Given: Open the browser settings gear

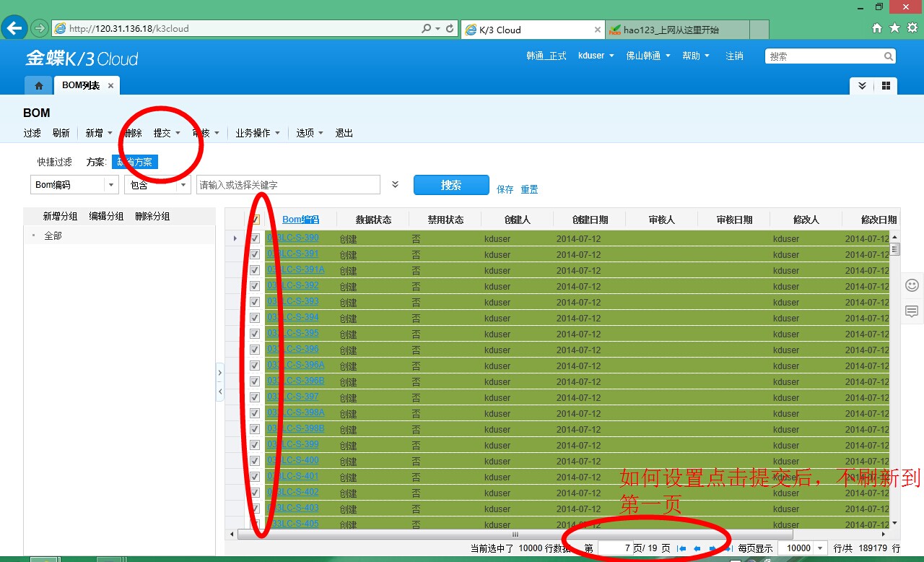Looking at the screenshot, I should (912, 28).
